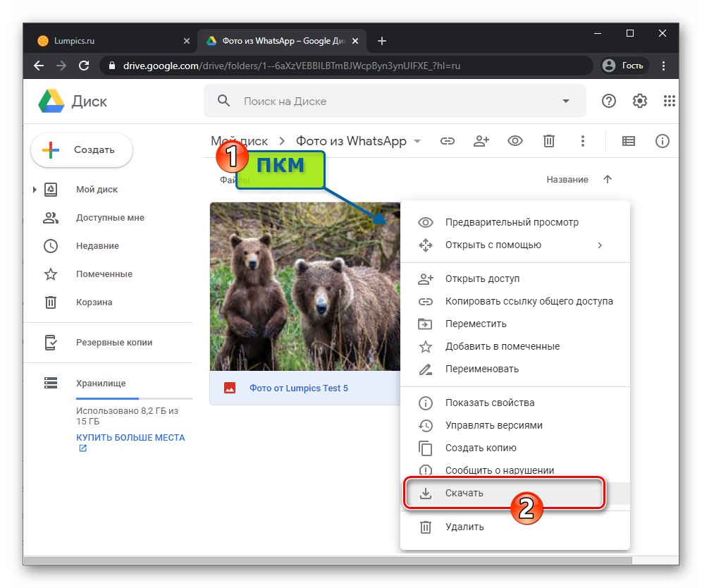The height and width of the screenshot is (588, 702).
Task: Click the Drive settings gear icon
Action: pyautogui.click(x=639, y=101)
